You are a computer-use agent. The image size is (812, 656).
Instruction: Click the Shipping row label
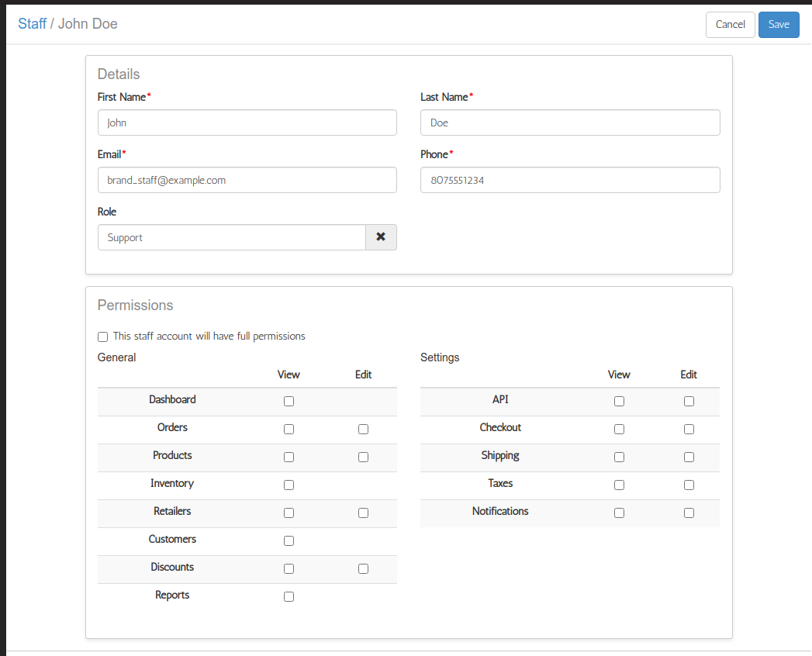click(x=500, y=456)
